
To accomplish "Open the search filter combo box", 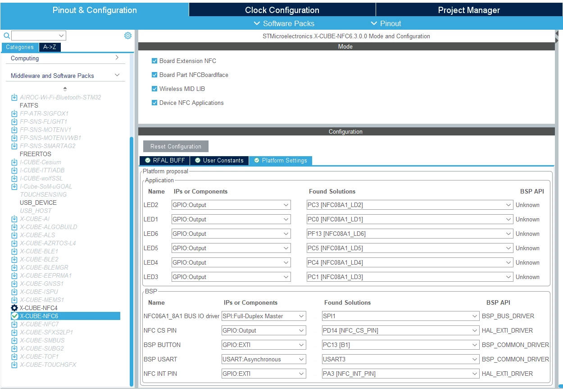I will 39,36.
